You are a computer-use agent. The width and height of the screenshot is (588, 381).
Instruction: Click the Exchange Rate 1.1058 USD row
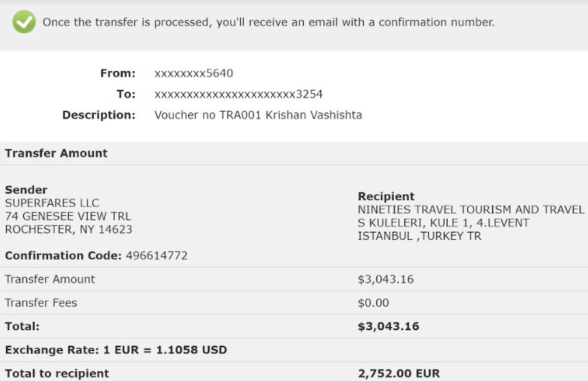point(294,349)
